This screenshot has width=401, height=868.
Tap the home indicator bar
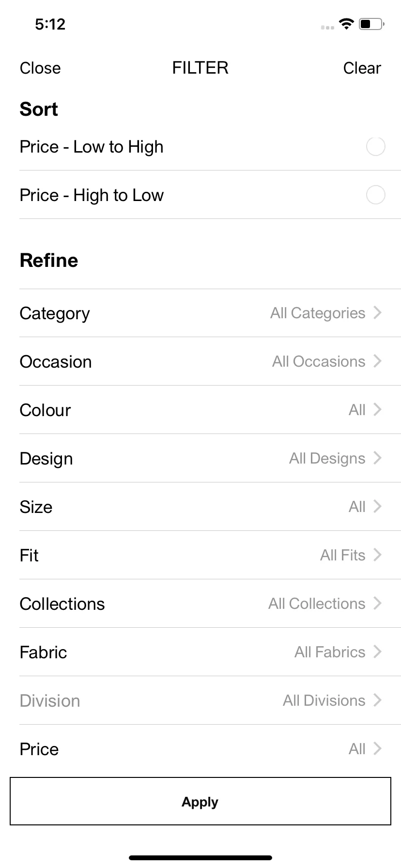(x=200, y=858)
